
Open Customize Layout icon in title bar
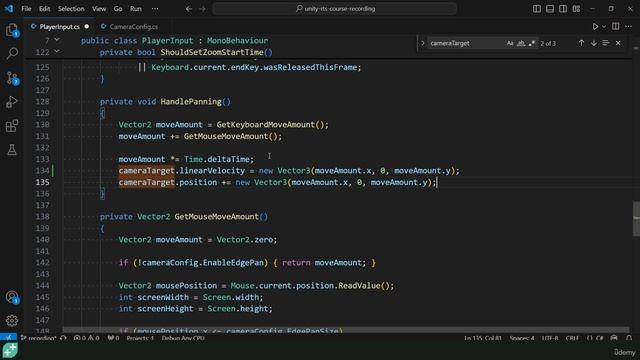pyautogui.click(x=576, y=8)
